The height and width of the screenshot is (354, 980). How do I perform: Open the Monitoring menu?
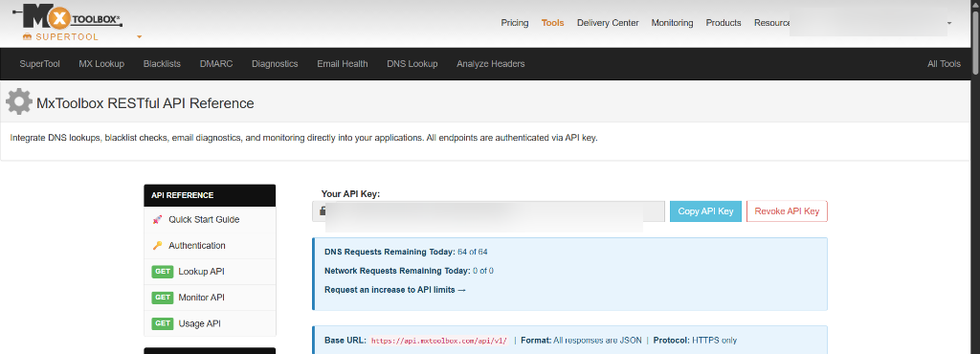(x=672, y=23)
